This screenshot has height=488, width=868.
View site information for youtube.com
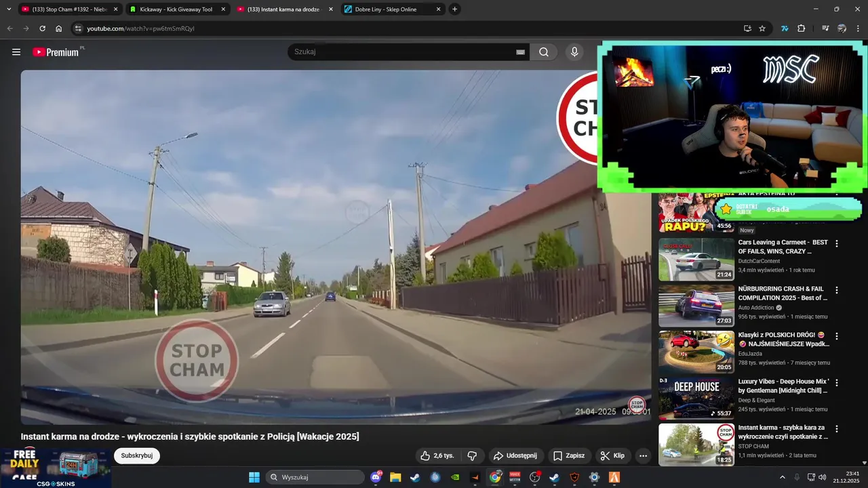pyautogui.click(x=78, y=28)
